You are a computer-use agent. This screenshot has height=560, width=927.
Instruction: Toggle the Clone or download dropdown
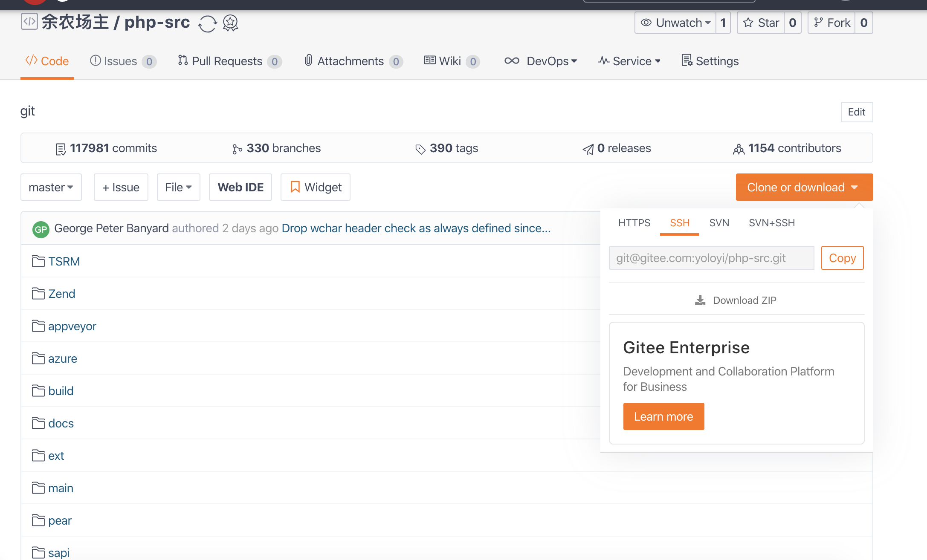[804, 187]
